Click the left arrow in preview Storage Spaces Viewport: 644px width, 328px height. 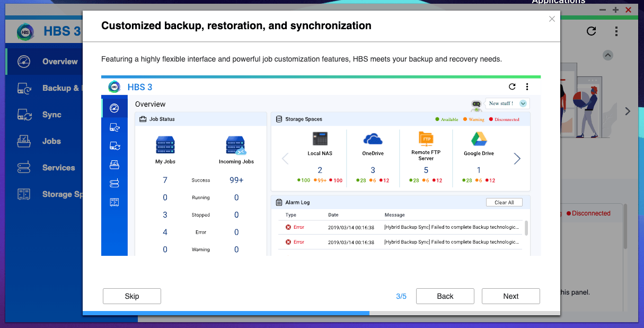click(x=285, y=158)
